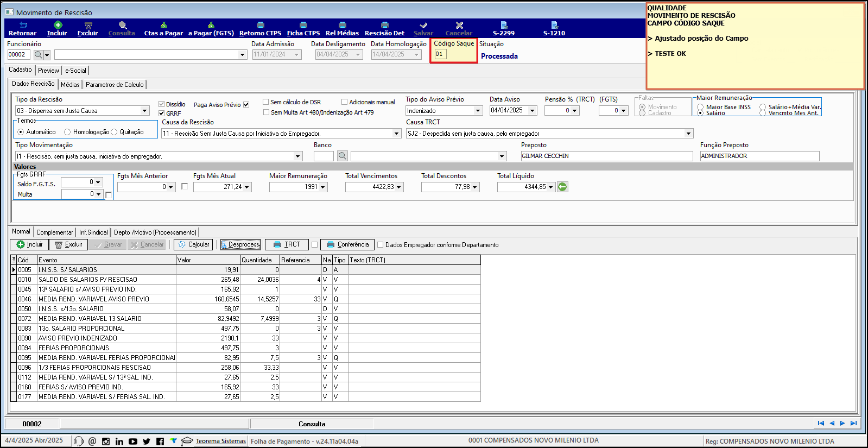Toggle the GRRF checkbox
The image size is (868, 448).
coord(162,113)
